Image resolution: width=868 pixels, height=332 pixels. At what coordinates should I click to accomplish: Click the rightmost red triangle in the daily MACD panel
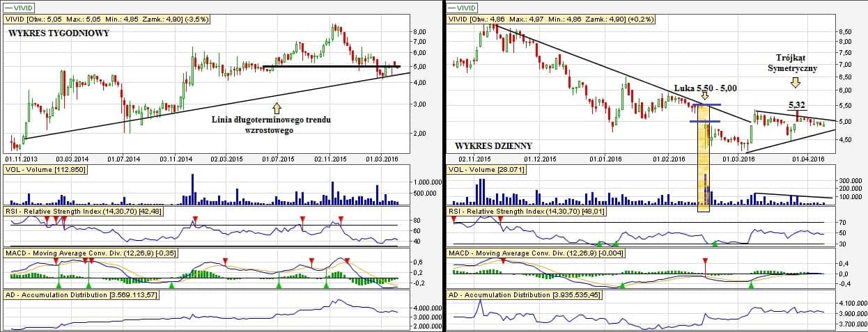[x=705, y=260]
